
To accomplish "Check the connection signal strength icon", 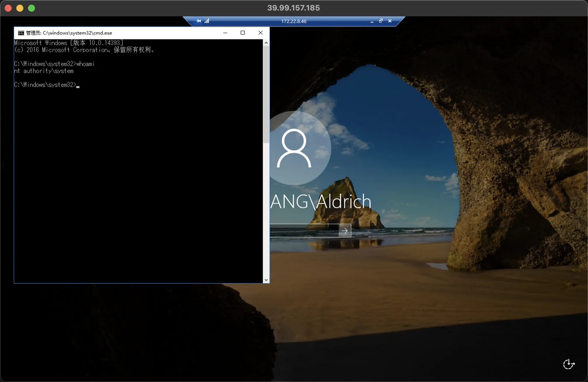I will [x=207, y=21].
